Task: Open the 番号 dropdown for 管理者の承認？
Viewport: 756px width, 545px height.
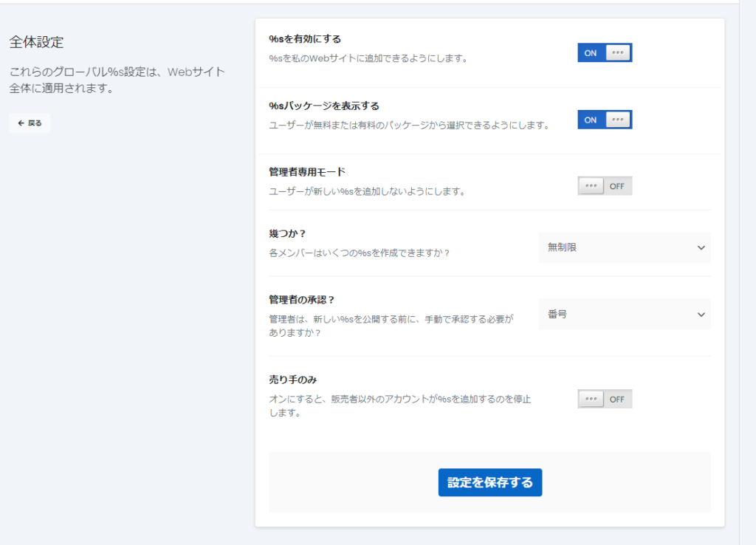Action: click(x=624, y=314)
